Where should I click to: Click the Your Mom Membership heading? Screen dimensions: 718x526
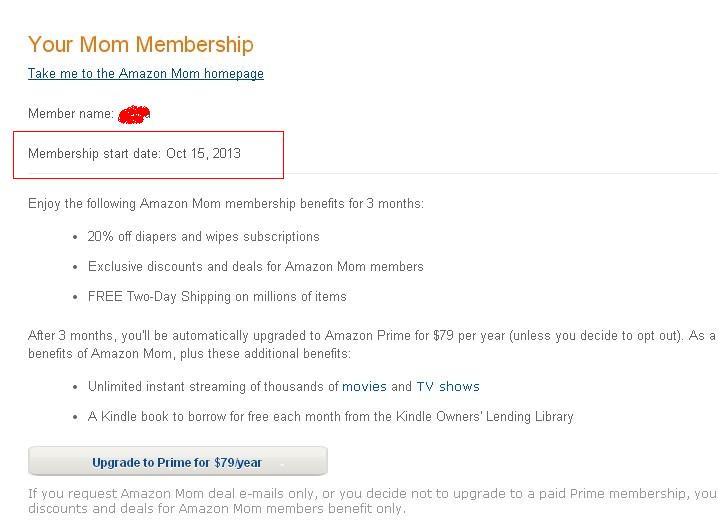[141, 44]
